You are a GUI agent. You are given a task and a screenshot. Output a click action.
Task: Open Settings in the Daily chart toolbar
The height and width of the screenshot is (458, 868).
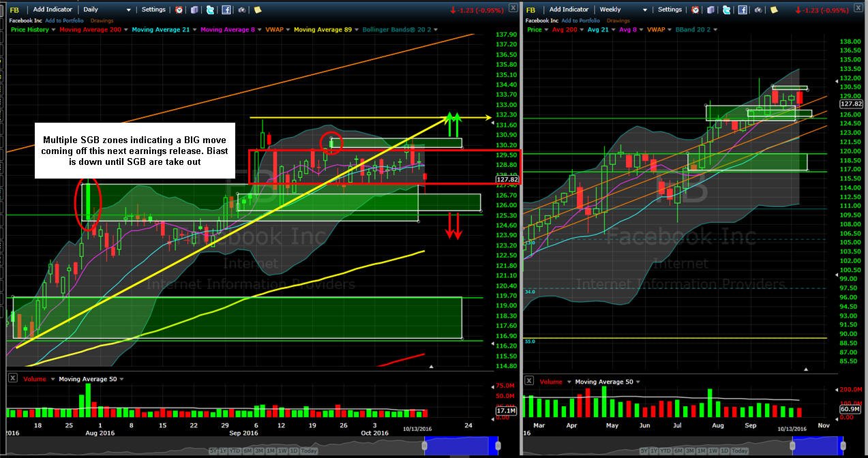[153, 10]
